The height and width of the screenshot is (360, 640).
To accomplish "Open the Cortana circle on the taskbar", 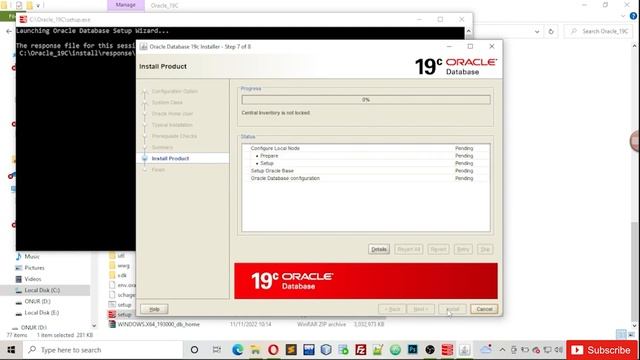I will 194,350.
